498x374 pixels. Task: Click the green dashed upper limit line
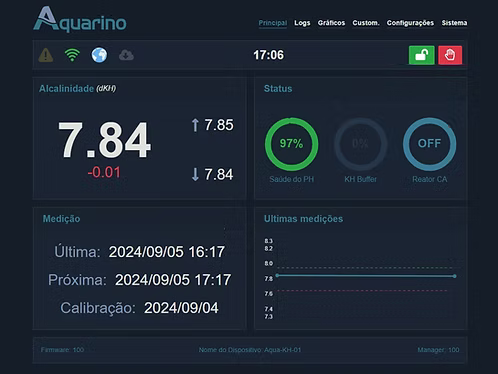coord(364,268)
